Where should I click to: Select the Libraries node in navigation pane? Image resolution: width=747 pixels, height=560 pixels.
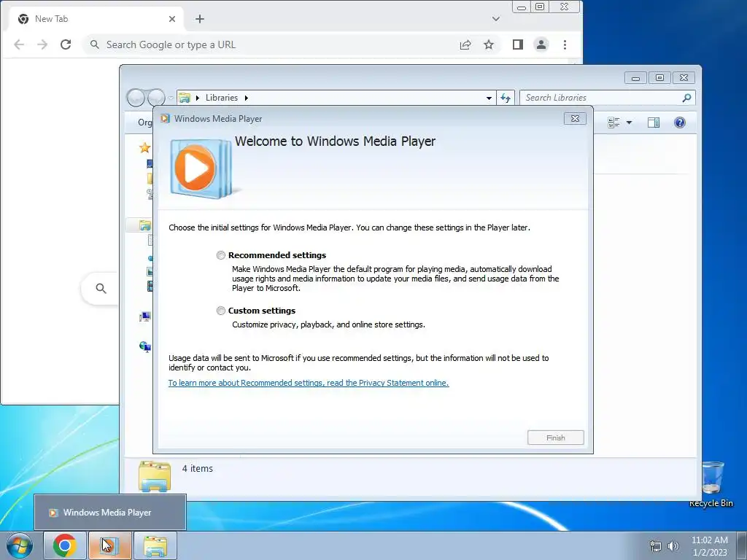pos(145,225)
